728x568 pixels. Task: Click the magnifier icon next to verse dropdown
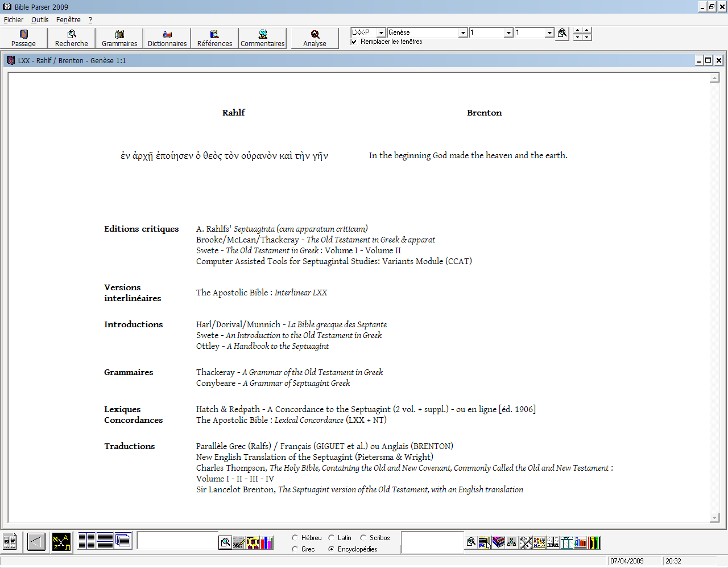point(562,33)
